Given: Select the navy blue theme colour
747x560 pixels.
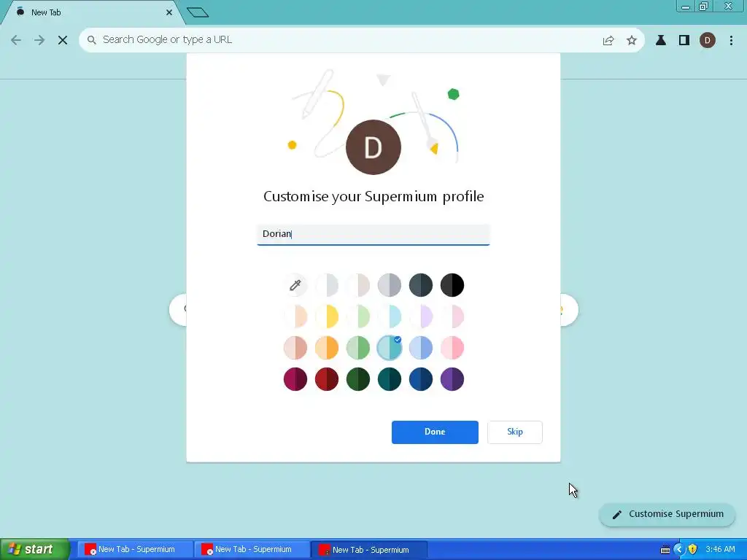Looking at the screenshot, I should (x=421, y=379).
